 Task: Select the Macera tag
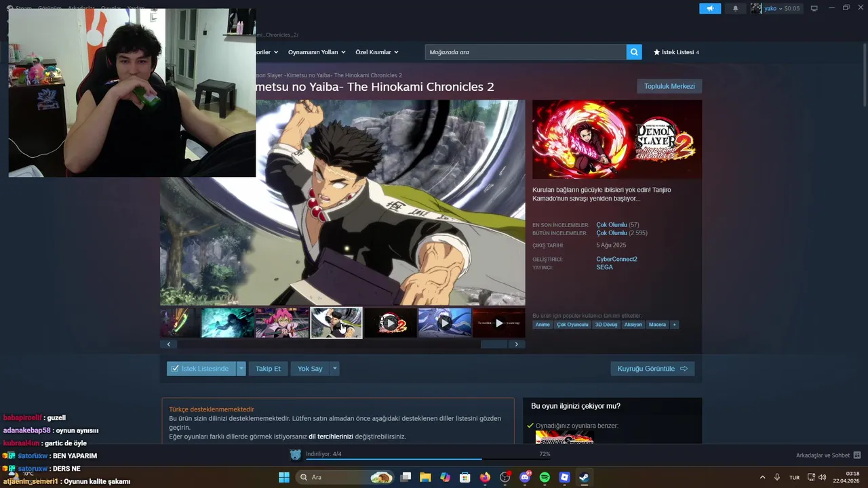pos(657,325)
